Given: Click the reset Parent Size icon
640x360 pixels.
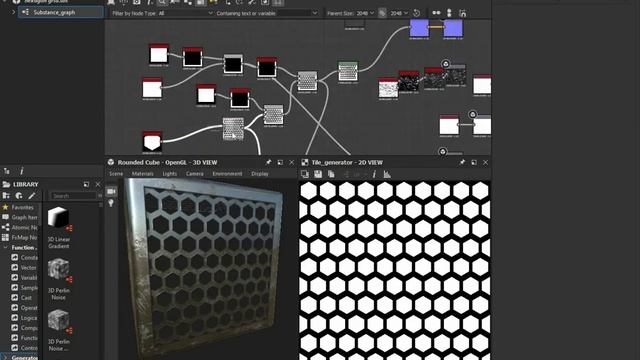Looking at the screenshot, I should tap(416, 13).
